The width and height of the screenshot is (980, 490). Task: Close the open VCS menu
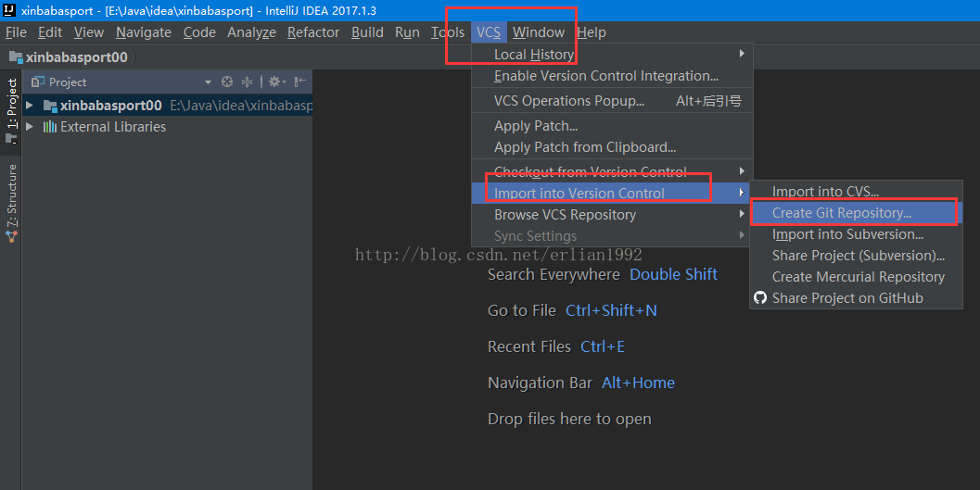point(488,32)
